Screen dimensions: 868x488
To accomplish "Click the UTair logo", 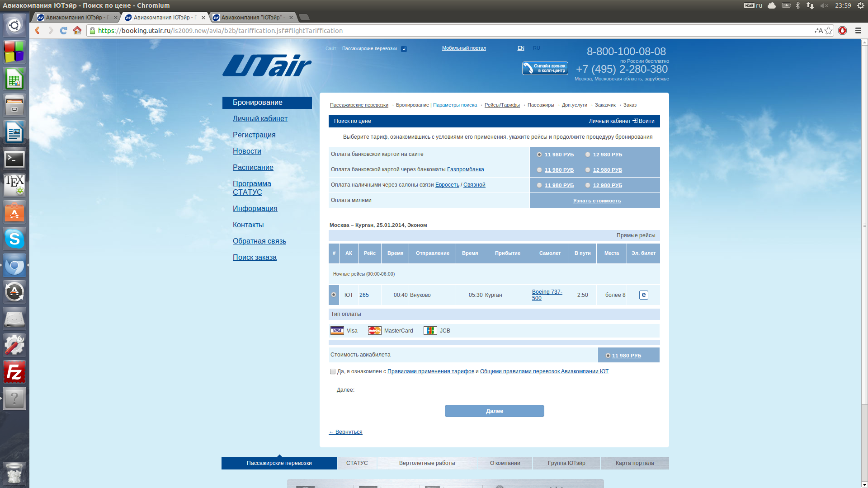I will 267,66.
